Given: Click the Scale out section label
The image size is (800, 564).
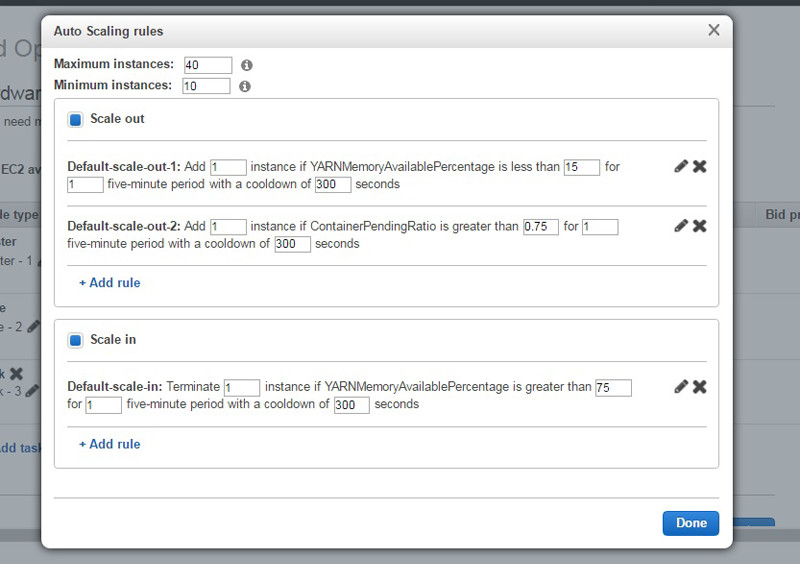Looking at the screenshot, I should pyautogui.click(x=117, y=118).
